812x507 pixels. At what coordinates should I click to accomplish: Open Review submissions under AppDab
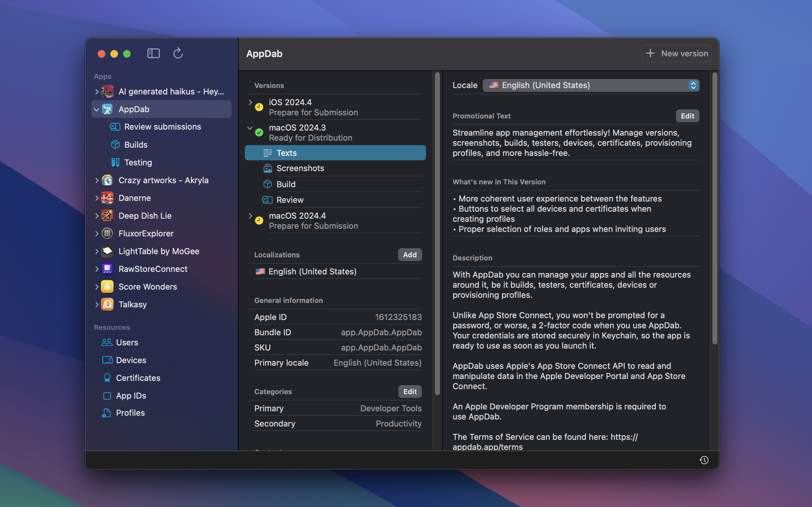coord(162,127)
